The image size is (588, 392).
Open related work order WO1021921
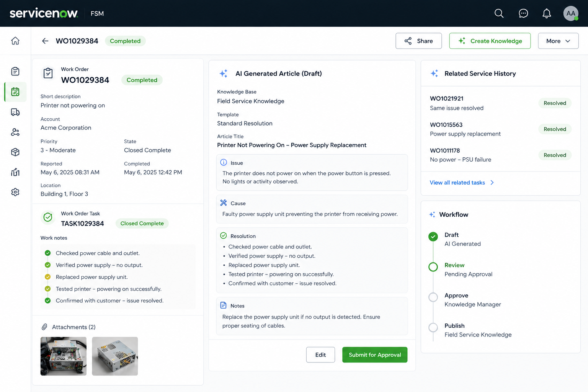446,98
